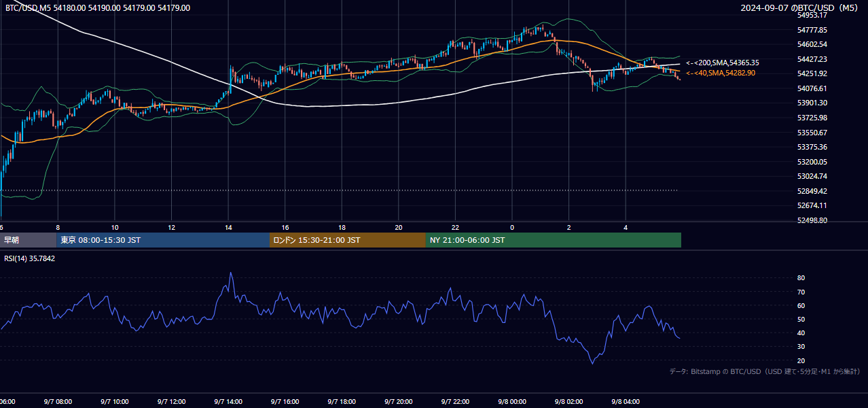Click price axis value 52849.42
Image resolution: width=868 pixels, height=408 pixels.
pyautogui.click(x=812, y=191)
